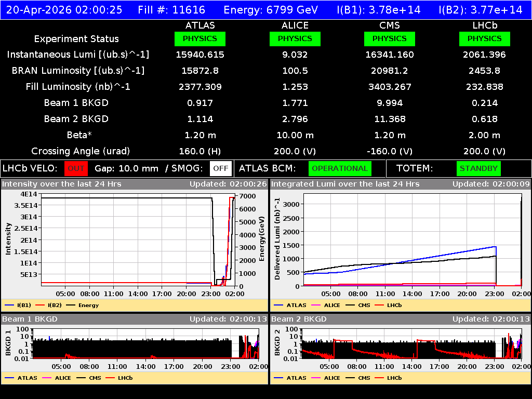
Task: Select the timestamp 20-Apr-2026 02:00:25
Action: point(64,9)
